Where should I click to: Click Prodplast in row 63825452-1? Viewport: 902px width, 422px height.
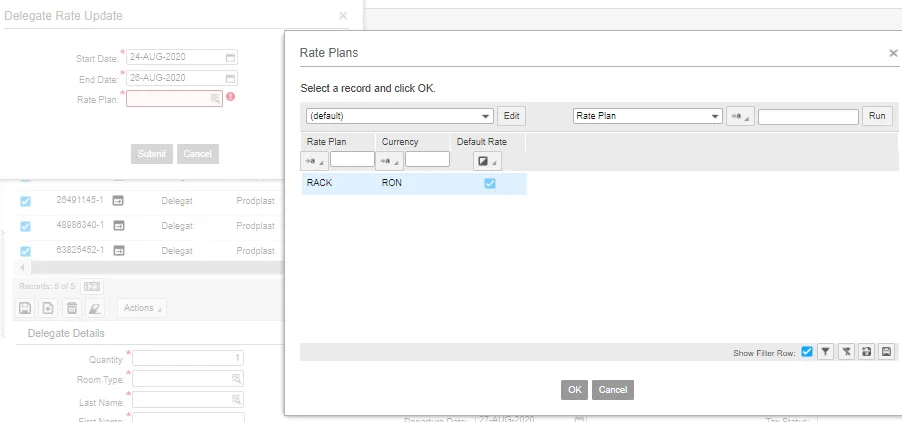pyautogui.click(x=255, y=251)
